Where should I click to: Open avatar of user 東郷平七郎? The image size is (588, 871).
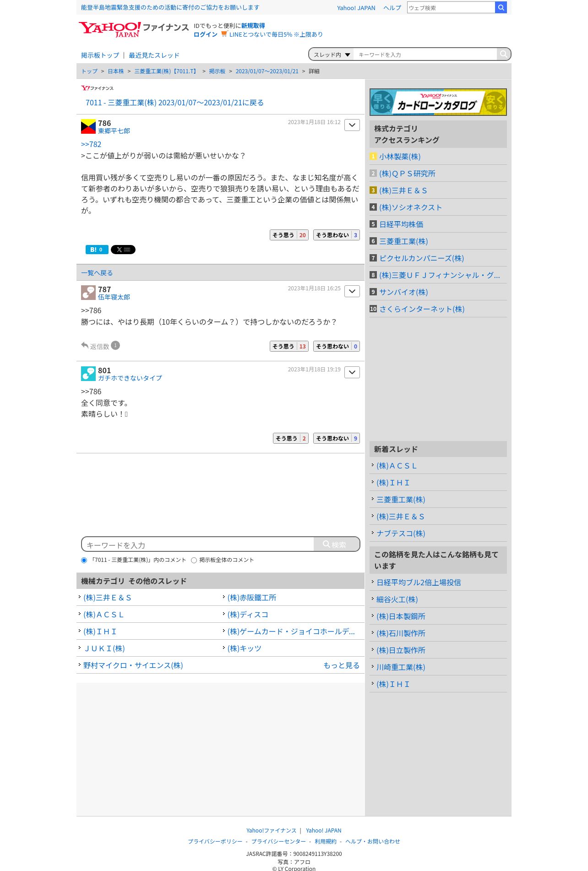click(x=88, y=126)
